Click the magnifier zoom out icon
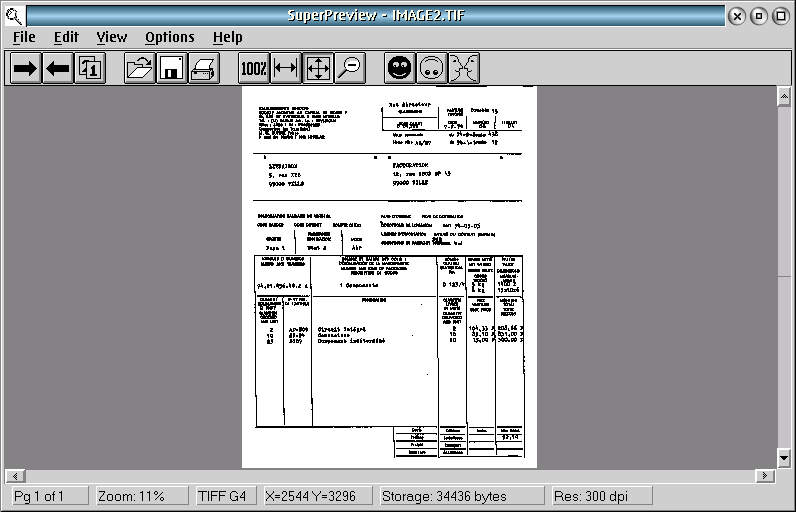This screenshot has width=796, height=512. point(350,68)
